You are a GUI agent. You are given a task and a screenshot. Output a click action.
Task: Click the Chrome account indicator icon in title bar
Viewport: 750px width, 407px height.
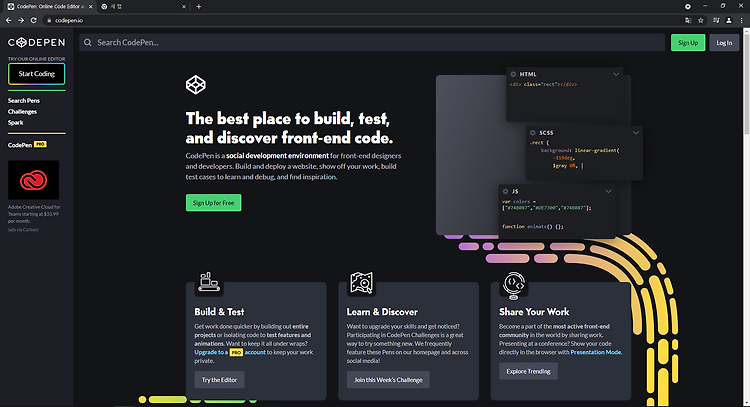point(687,6)
